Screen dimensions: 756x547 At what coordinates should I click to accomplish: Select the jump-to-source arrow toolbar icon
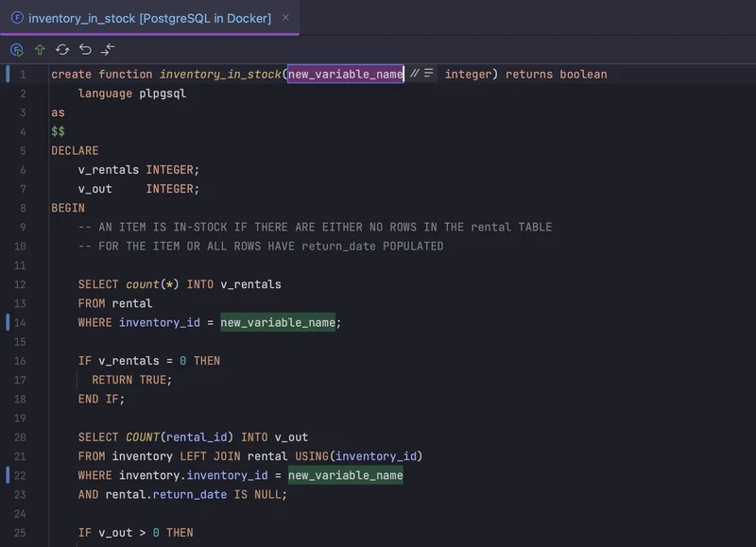pos(107,49)
